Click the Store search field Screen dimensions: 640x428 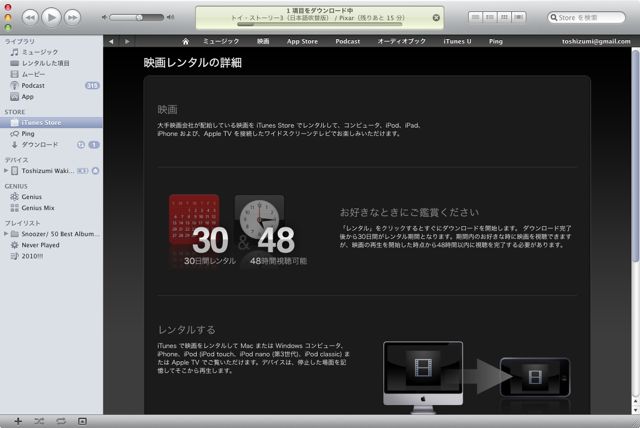[x=586, y=18]
